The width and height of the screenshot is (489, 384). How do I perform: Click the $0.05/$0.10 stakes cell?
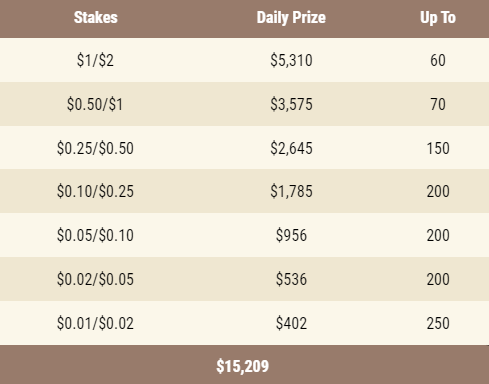pos(95,235)
